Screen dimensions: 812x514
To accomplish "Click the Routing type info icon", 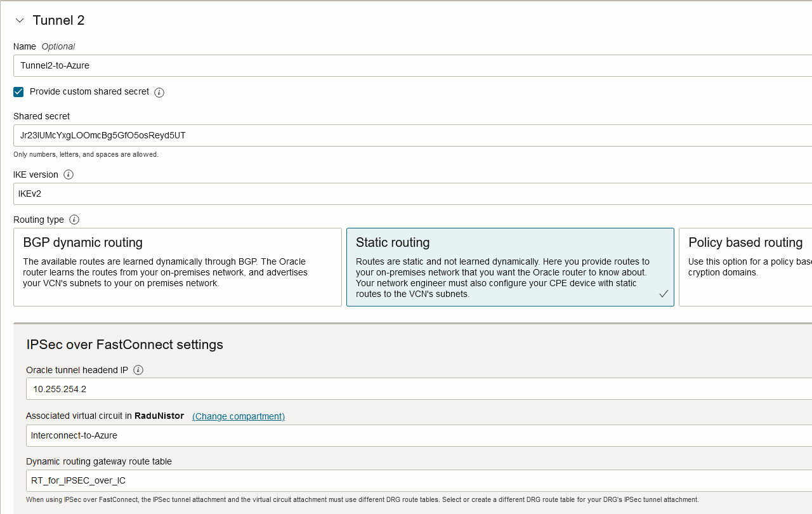I will click(x=74, y=220).
